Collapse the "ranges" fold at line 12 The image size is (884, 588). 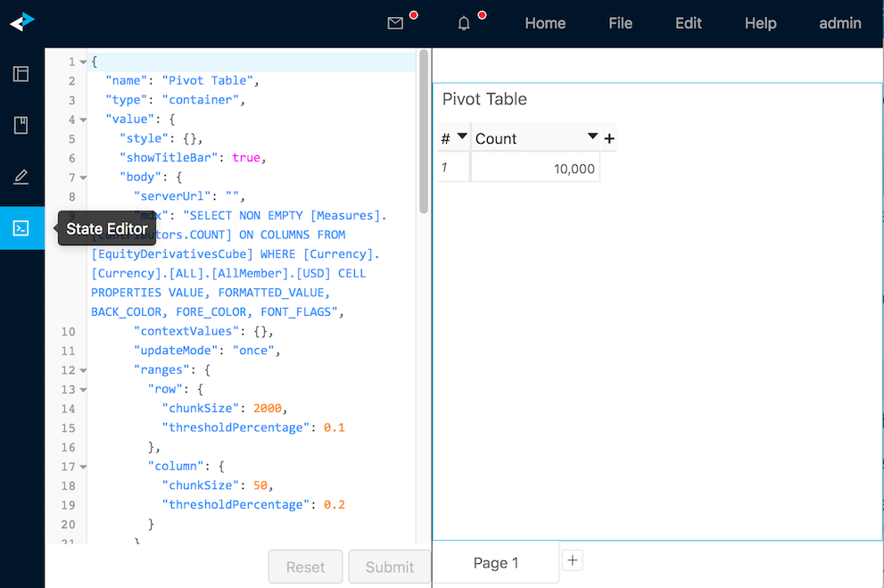pos(84,370)
